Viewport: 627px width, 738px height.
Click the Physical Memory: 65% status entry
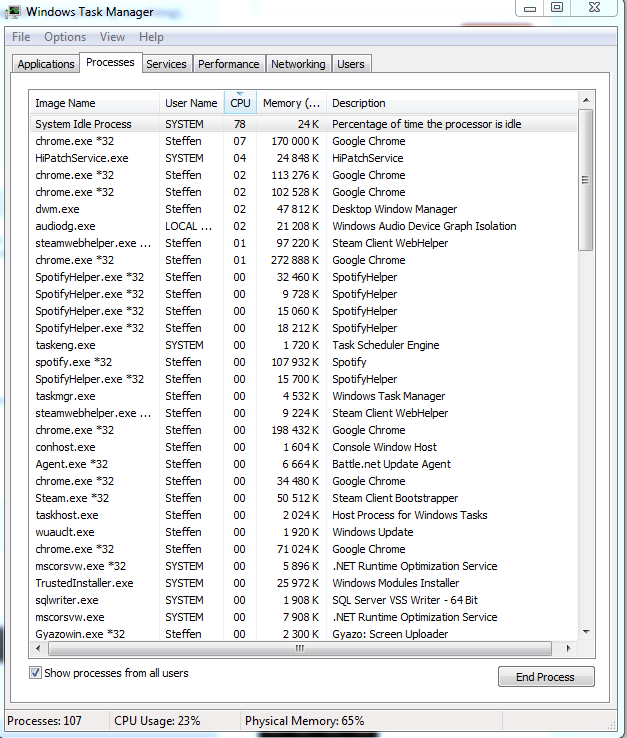pyautogui.click(x=305, y=721)
